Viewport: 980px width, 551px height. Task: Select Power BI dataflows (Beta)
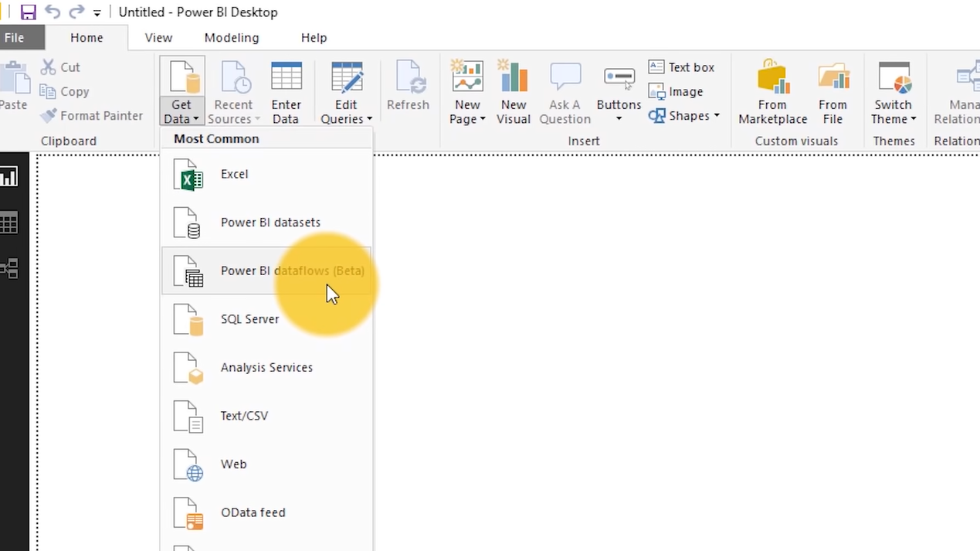click(266, 271)
